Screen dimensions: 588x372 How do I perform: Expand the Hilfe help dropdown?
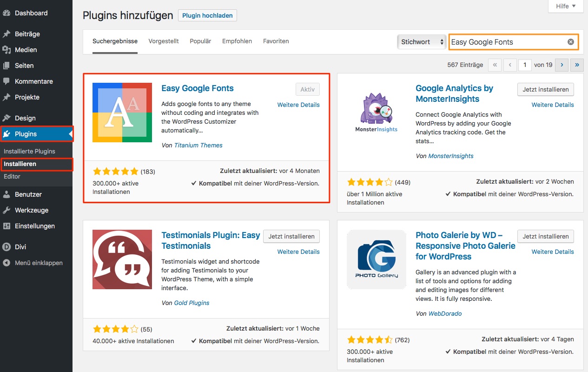566,6
